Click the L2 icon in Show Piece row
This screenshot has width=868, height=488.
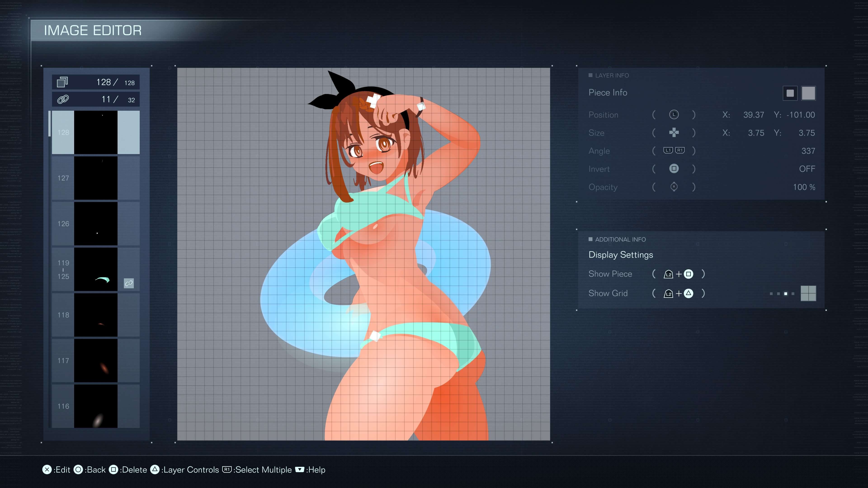point(668,274)
